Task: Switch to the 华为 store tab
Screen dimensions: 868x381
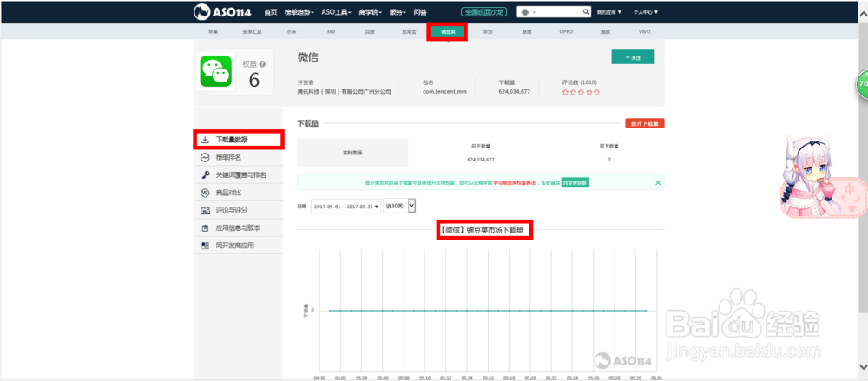Action: coord(487,32)
